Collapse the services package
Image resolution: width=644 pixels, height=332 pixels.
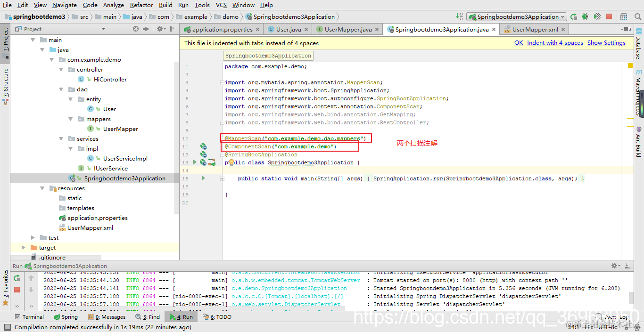(x=62, y=139)
